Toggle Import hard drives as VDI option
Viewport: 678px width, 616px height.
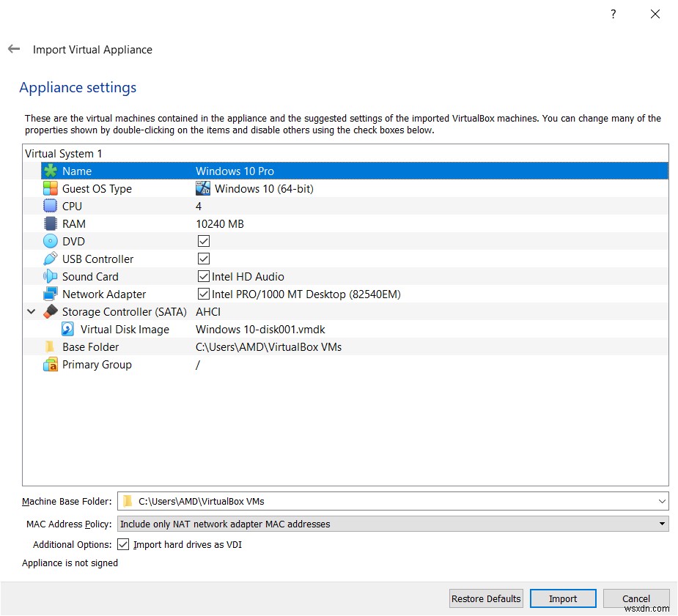point(123,544)
